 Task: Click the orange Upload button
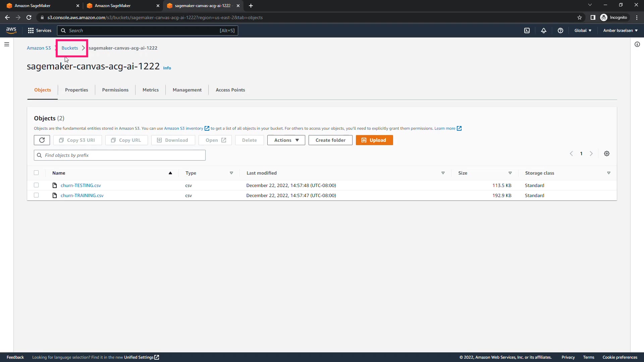point(374,140)
